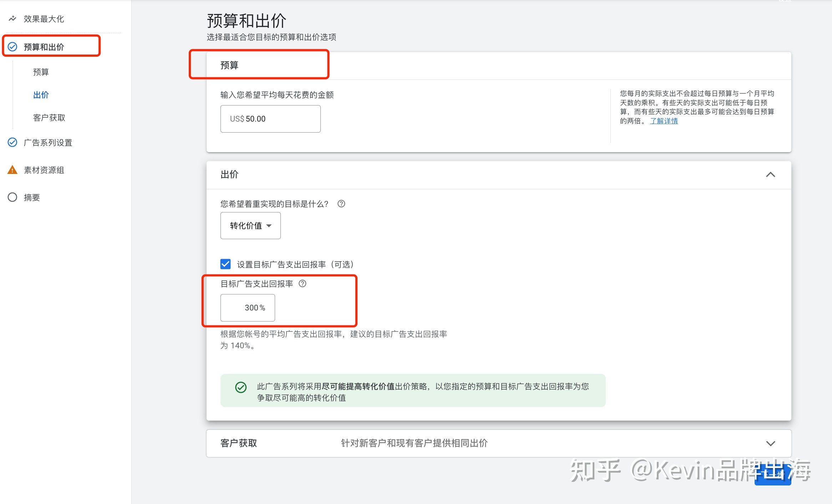Image resolution: width=832 pixels, height=504 pixels.
Task: Open help icon next to 目标广告支出回报率
Action: point(303,283)
